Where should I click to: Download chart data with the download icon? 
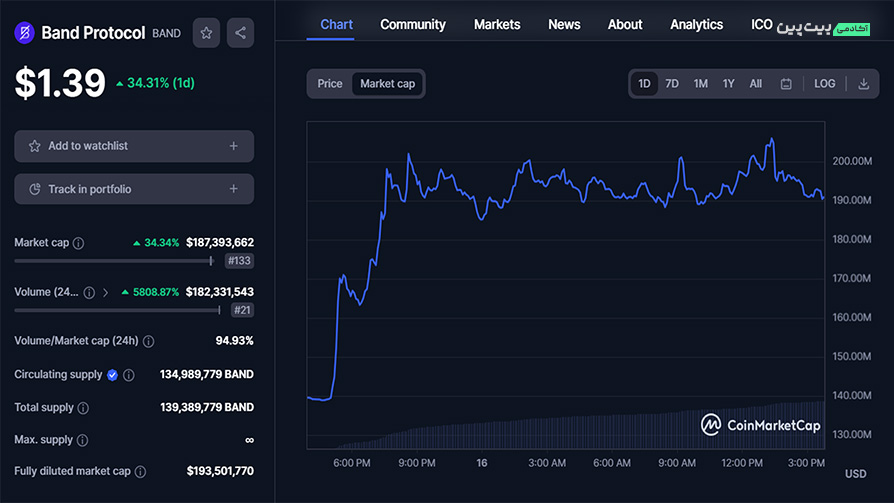coord(864,84)
